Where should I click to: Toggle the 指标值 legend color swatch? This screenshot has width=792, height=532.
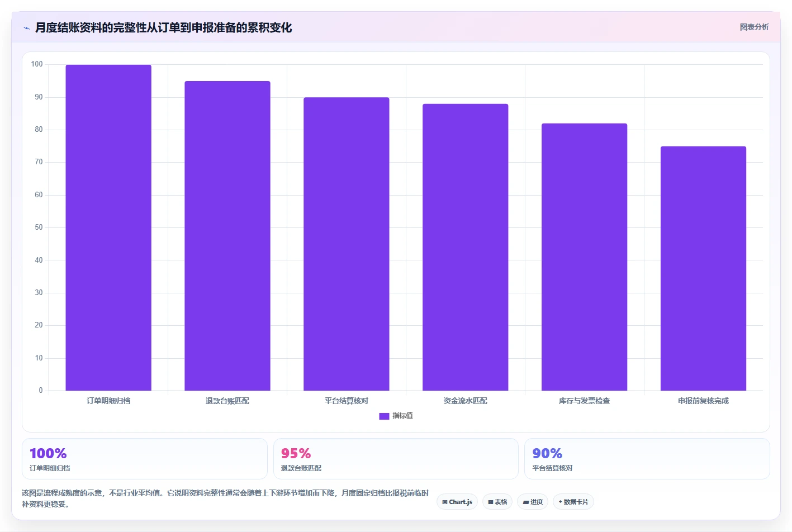384,416
